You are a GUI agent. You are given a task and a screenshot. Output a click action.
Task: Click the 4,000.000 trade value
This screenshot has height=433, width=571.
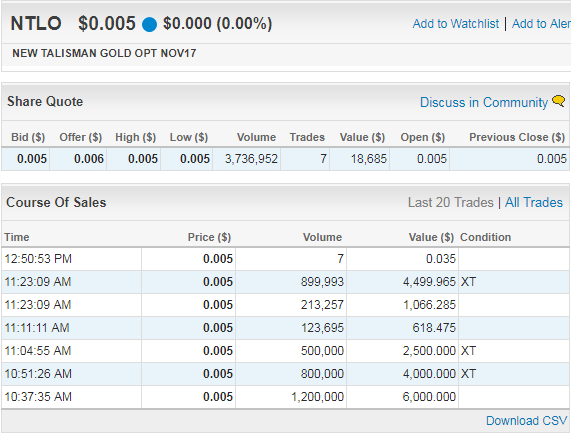coord(429,374)
